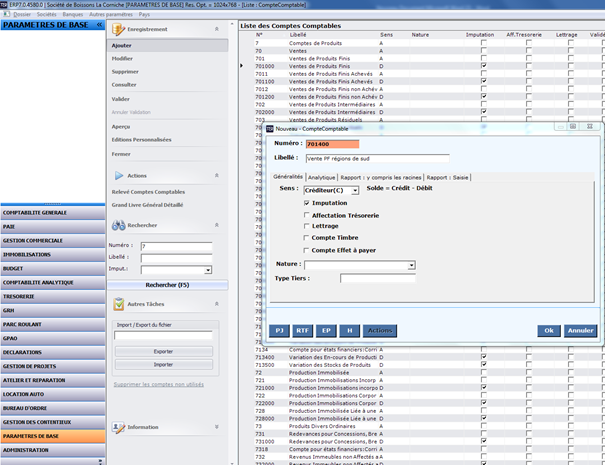Click the Sens column header
Viewport: 605px width, 465px height.
tap(386, 35)
